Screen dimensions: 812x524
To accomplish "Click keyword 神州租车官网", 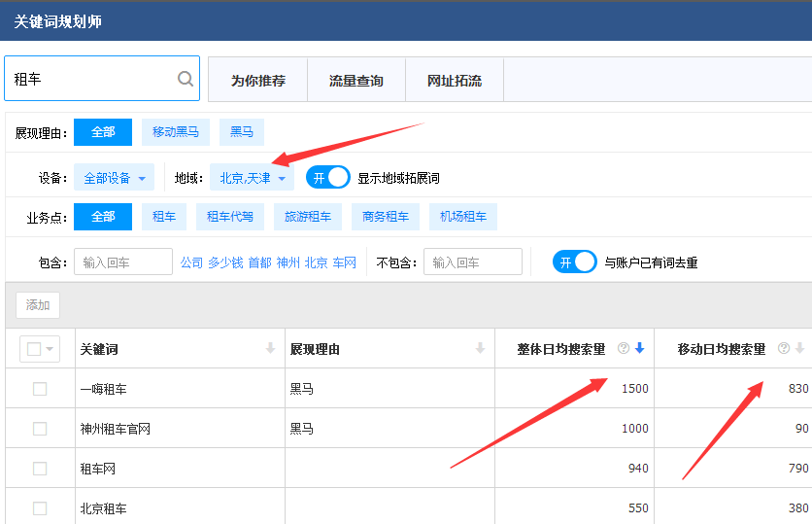I will (115, 429).
